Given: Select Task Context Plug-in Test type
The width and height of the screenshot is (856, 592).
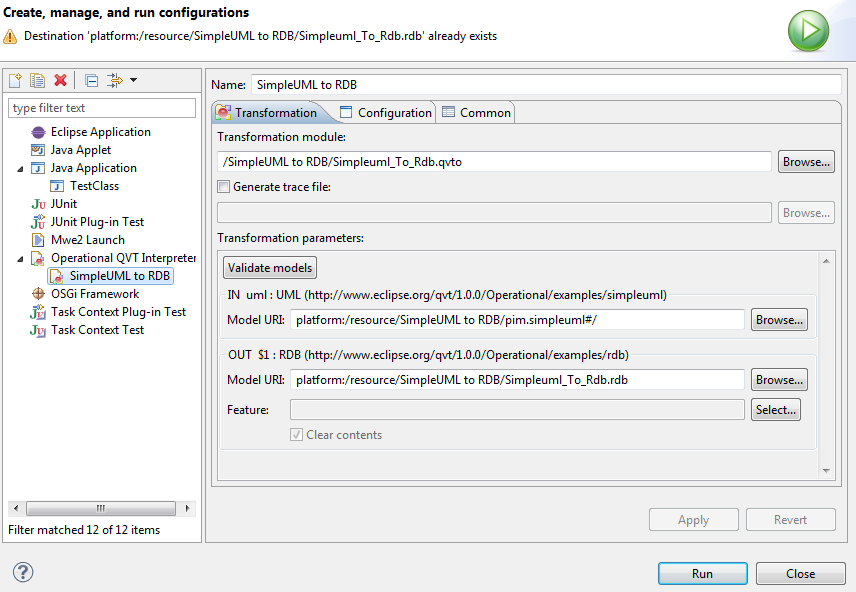Looking at the screenshot, I should point(118,312).
